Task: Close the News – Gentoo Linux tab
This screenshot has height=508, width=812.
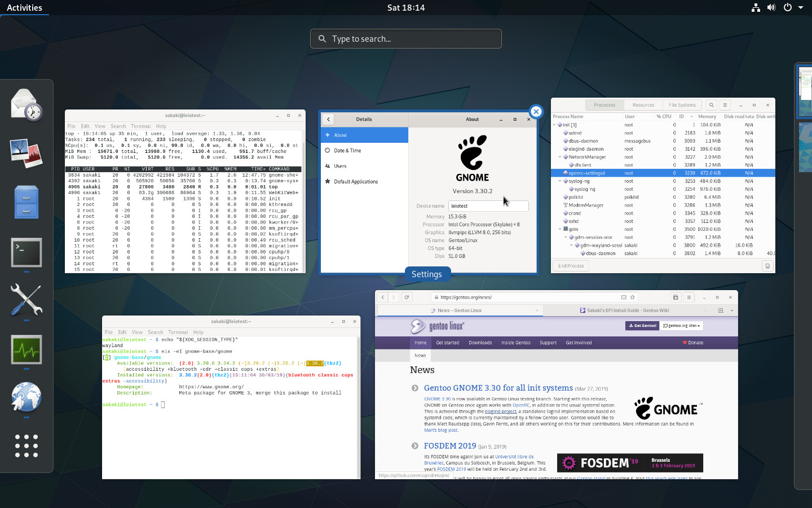Action: pyautogui.click(x=537, y=310)
